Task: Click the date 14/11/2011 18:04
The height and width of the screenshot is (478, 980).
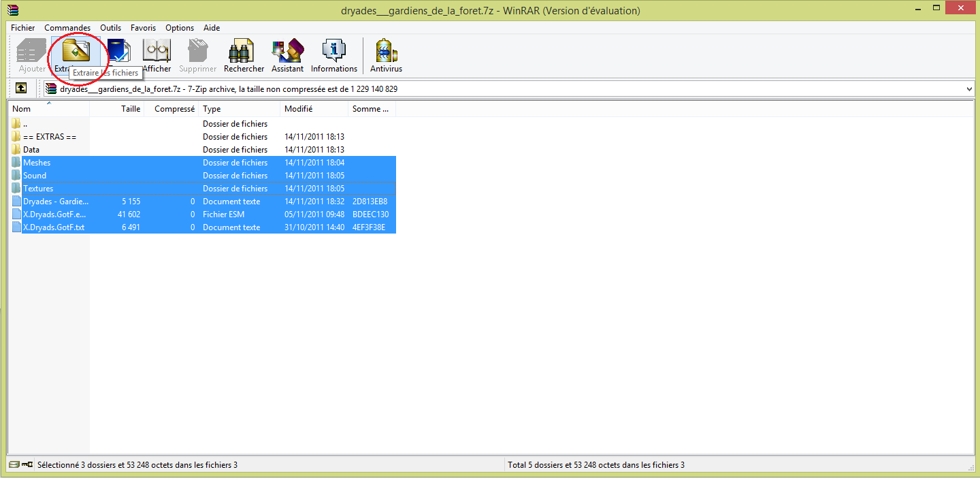Action: click(x=314, y=163)
